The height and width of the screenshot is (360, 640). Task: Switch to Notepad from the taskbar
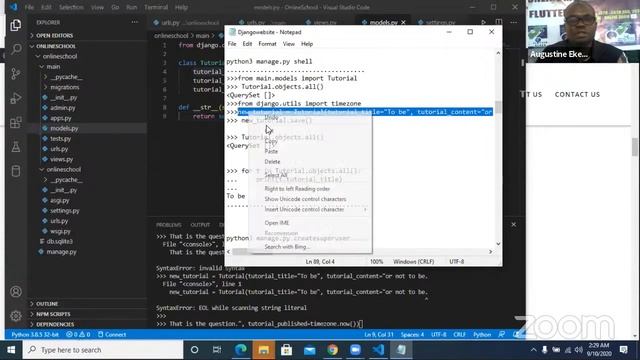pyautogui.click(x=401, y=350)
